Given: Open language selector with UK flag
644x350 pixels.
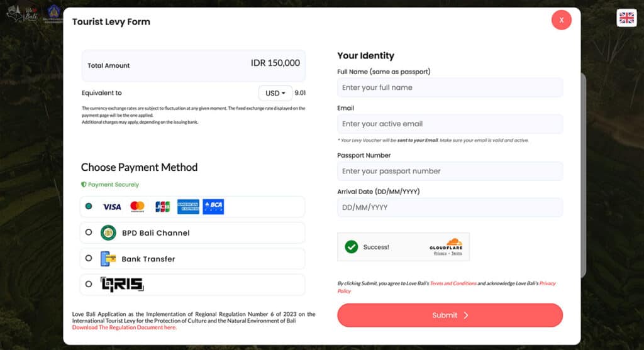Looking at the screenshot, I should (627, 18).
